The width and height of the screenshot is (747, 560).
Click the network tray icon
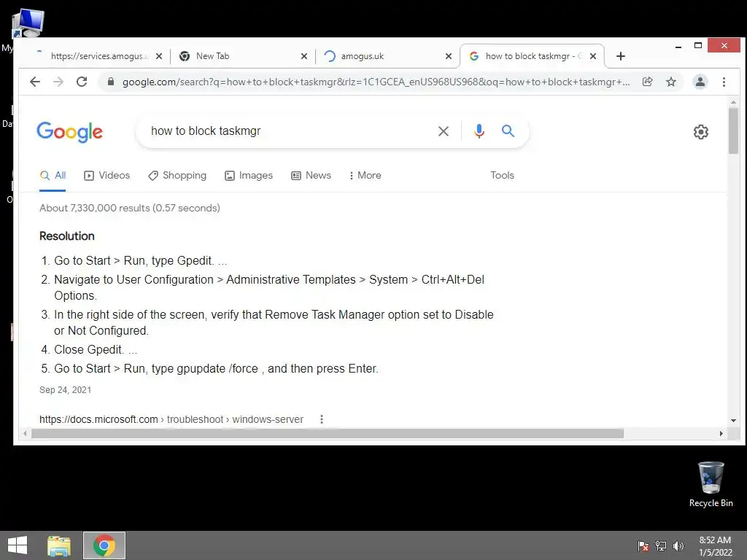tap(661, 545)
